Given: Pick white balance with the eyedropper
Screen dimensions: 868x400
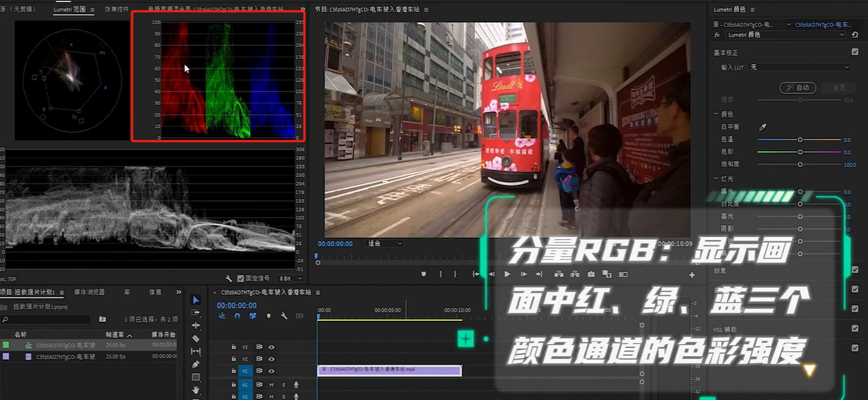Looking at the screenshot, I should [763, 127].
